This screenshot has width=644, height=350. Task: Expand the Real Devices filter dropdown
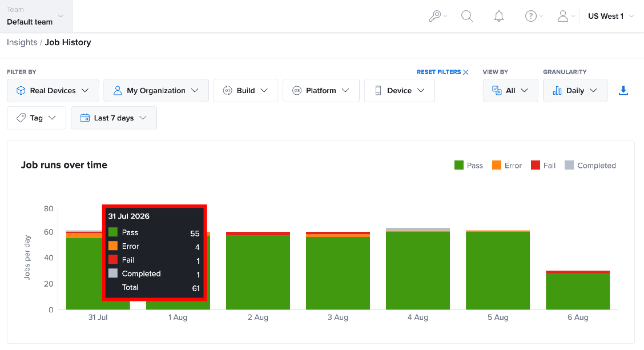53,90
